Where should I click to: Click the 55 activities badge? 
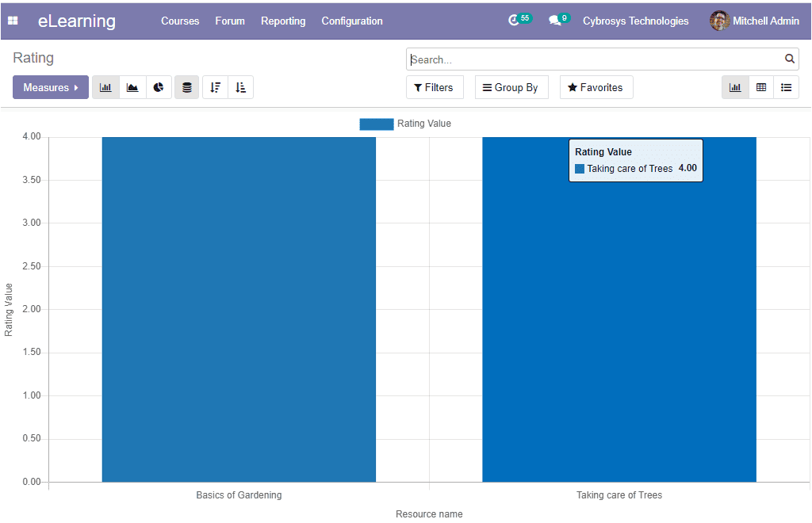[525, 18]
